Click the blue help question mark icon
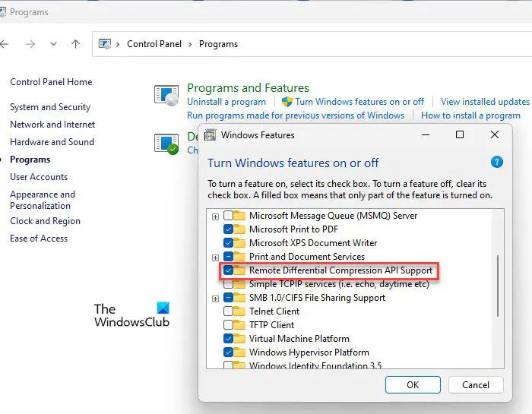532x414 pixels. click(x=497, y=162)
